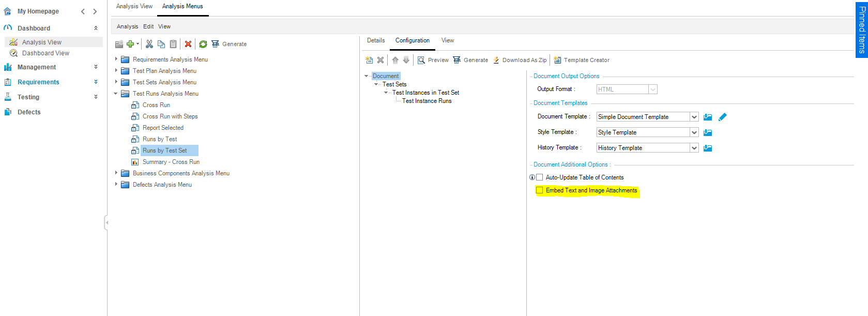Collapse the Test Runs Analysis Menu folder
Image resolution: width=868 pixels, height=316 pixels.
[116, 94]
